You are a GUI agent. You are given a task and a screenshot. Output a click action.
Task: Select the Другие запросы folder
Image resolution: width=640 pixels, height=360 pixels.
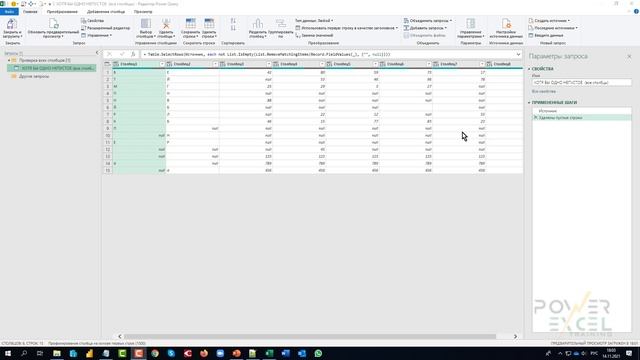(34, 76)
